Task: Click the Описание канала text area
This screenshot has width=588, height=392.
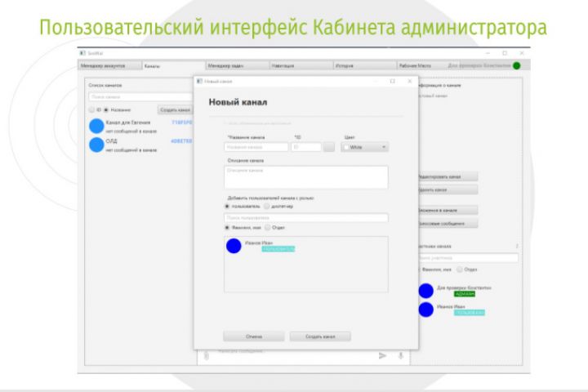Action: pos(306,177)
